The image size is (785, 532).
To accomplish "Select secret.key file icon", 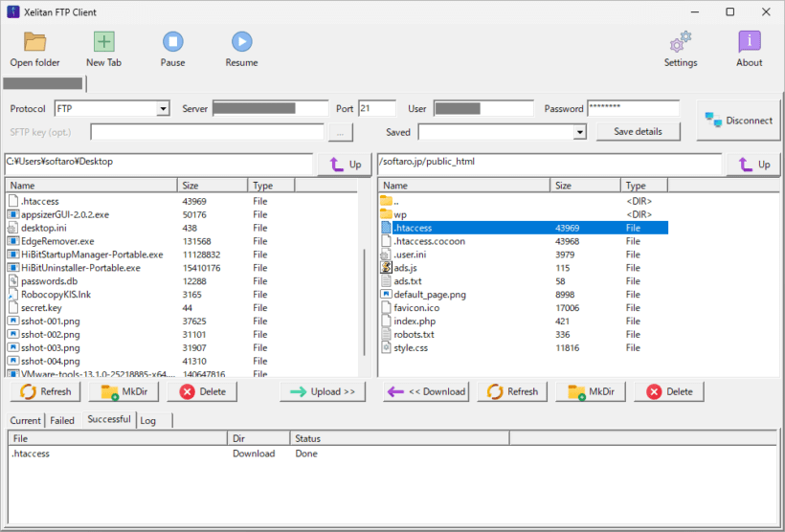I will [13, 308].
